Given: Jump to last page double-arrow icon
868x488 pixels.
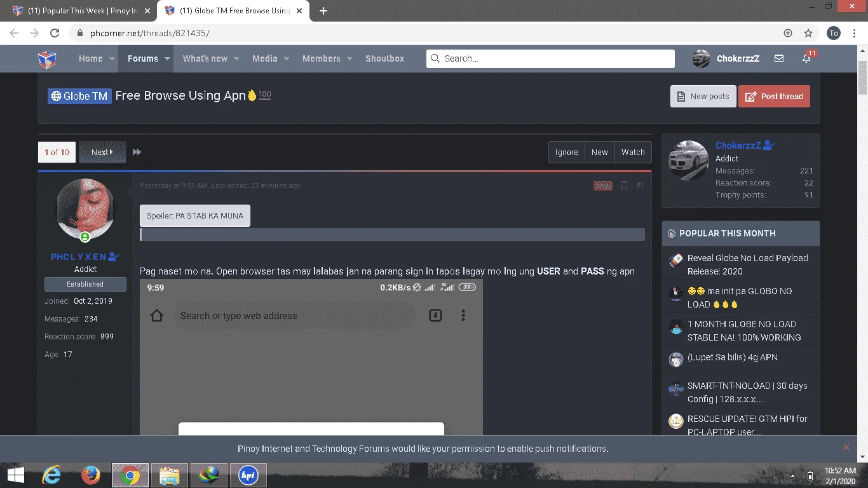Looking at the screenshot, I should coord(137,152).
